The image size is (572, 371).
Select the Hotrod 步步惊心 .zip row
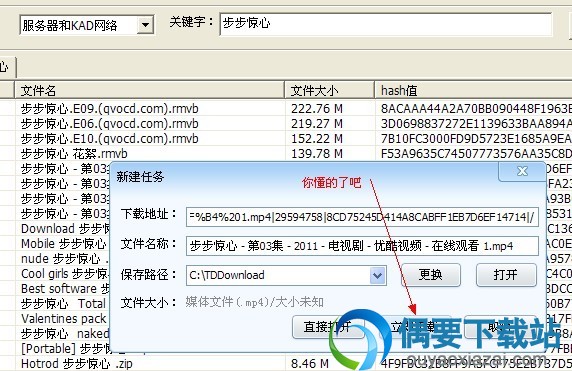click(77, 364)
